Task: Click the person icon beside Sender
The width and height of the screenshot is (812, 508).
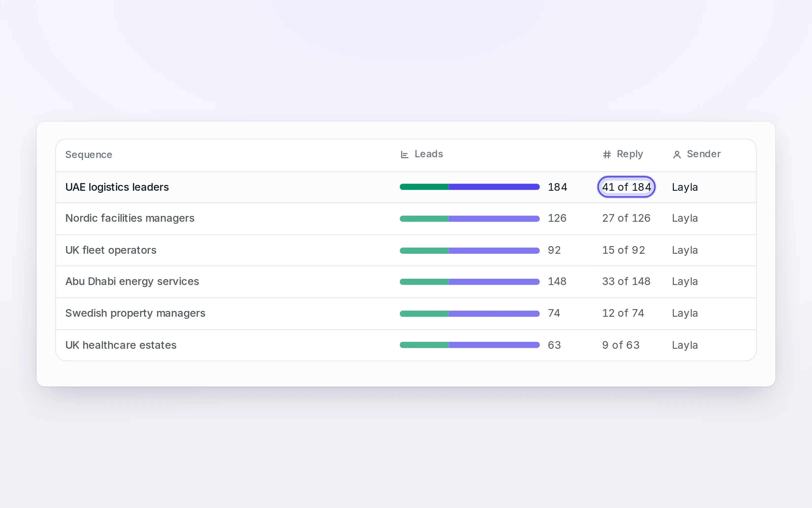Action: (677, 154)
